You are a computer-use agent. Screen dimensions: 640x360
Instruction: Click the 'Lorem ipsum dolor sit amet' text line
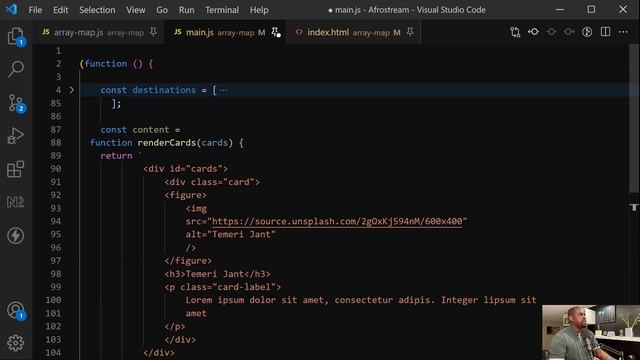coord(361,300)
